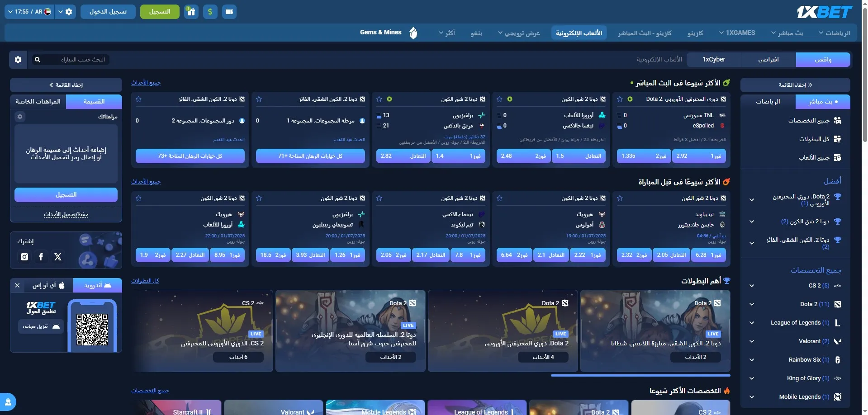This screenshot has width=868, height=415.
Task: Open the 1XGAMES menu
Action: pos(737,33)
